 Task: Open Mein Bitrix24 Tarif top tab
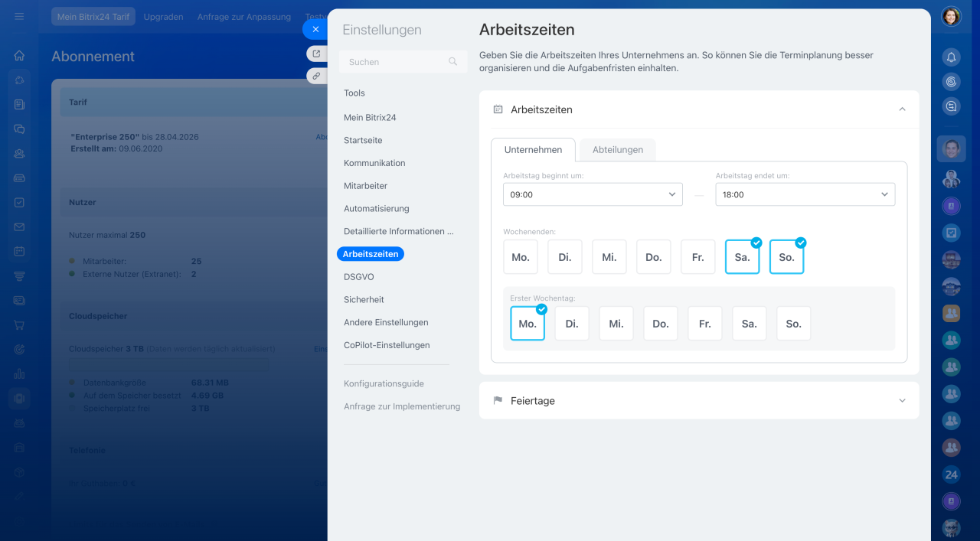[93, 16]
